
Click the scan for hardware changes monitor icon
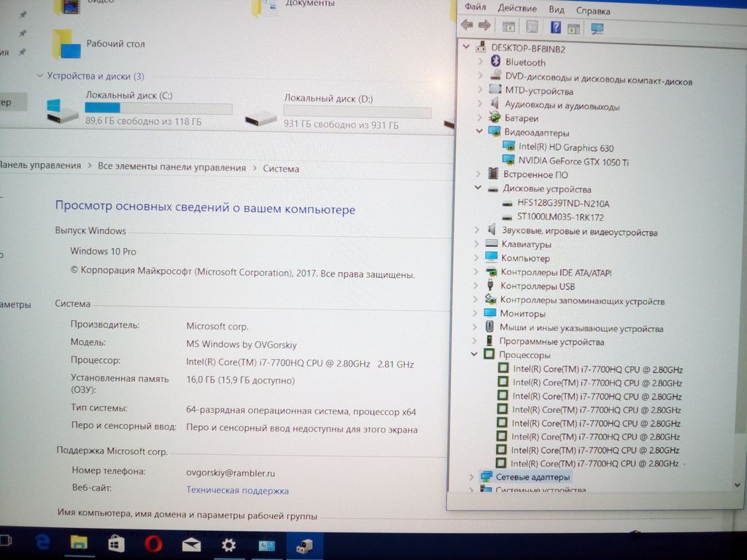click(x=597, y=28)
